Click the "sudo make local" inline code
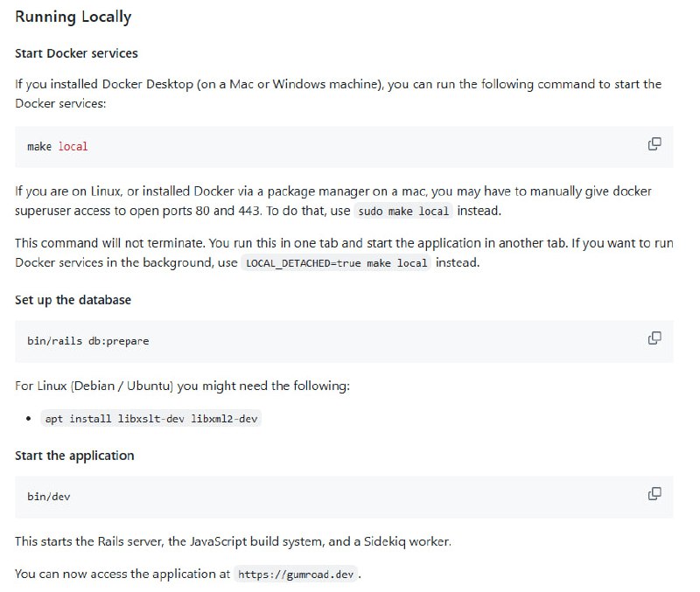 (403, 211)
